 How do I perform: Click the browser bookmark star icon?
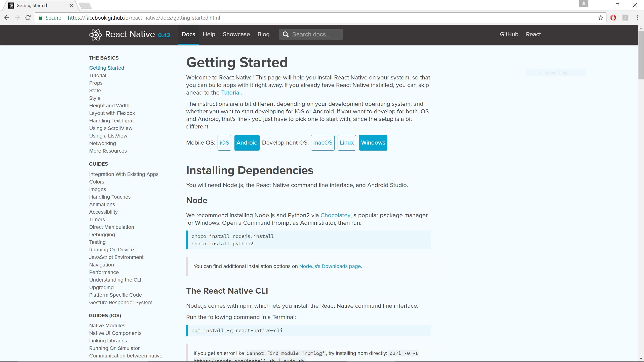click(x=601, y=18)
